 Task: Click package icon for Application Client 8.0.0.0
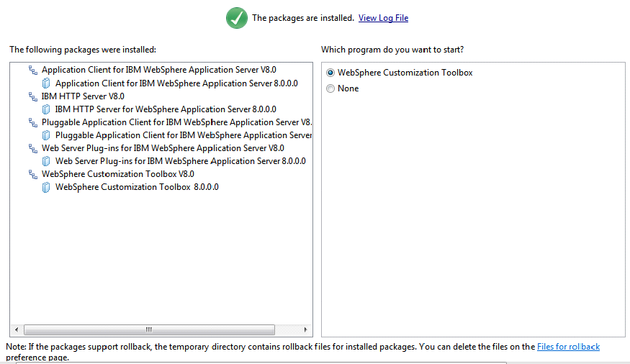tap(46, 83)
